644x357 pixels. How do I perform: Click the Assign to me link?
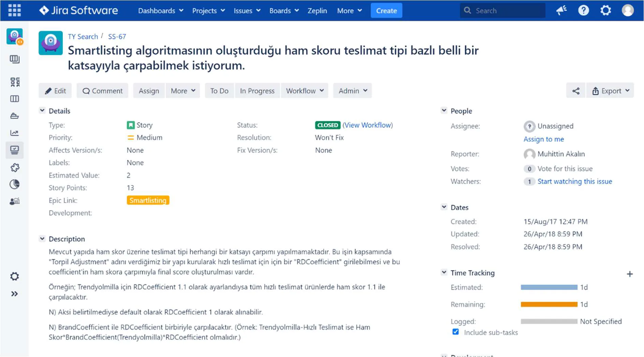(x=543, y=139)
